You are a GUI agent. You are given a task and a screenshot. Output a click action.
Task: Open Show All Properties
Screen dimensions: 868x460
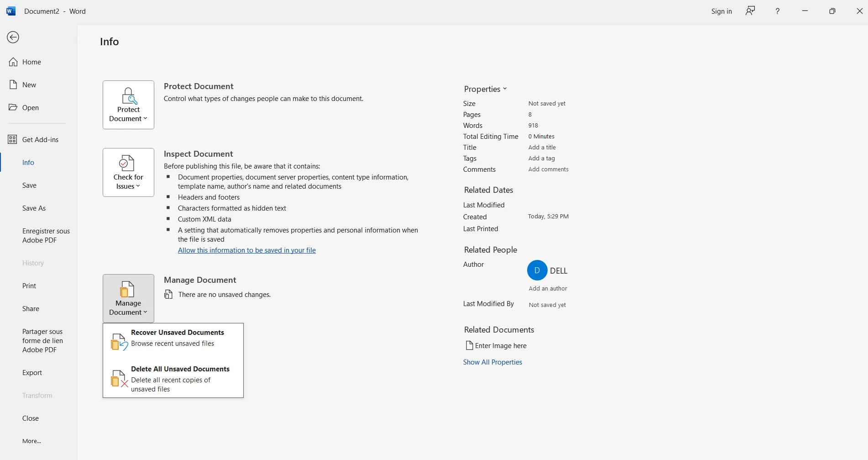(492, 362)
